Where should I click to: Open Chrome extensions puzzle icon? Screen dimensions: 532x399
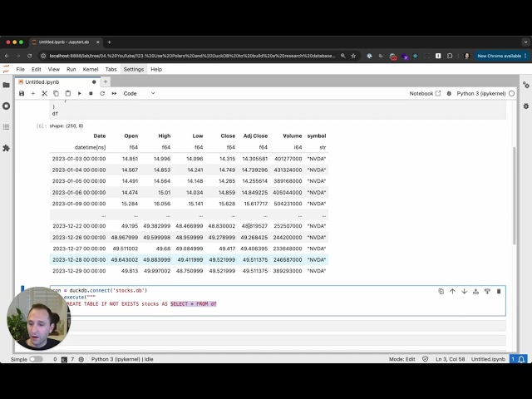pos(450,56)
